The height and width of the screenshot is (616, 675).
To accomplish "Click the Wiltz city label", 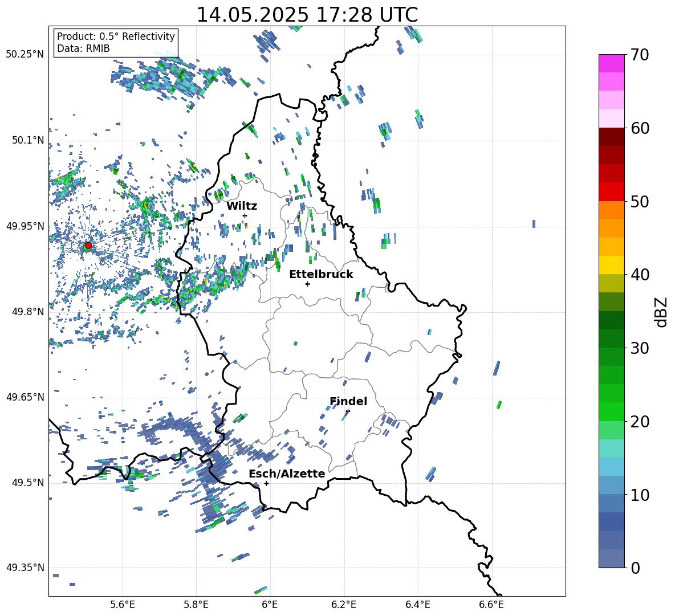I will [242, 206].
